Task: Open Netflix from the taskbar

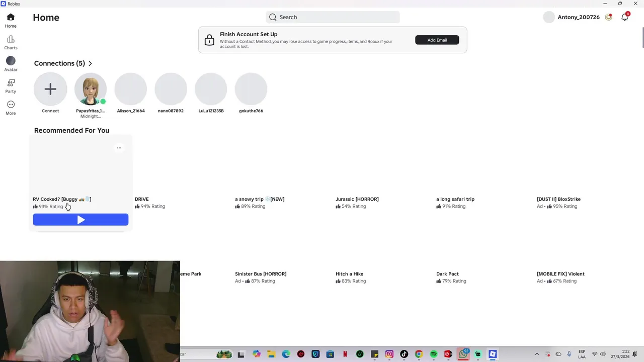Action: (345, 354)
